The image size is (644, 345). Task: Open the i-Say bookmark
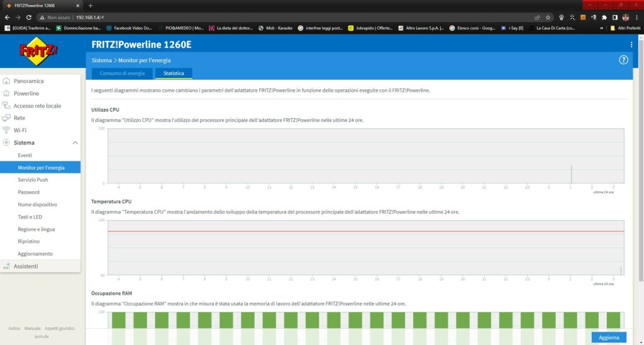(512, 28)
